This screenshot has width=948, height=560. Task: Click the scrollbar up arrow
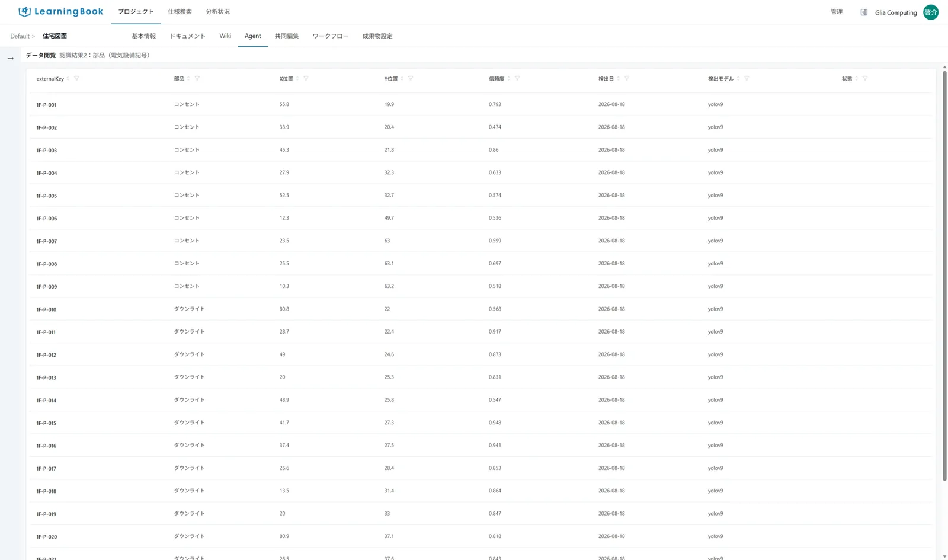pyautogui.click(x=944, y=67)
